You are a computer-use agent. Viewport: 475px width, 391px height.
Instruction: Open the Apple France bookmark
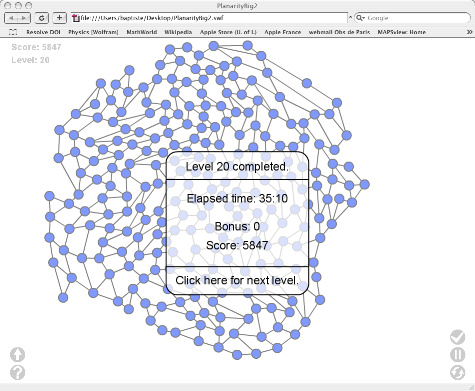(x=283, y=32)
